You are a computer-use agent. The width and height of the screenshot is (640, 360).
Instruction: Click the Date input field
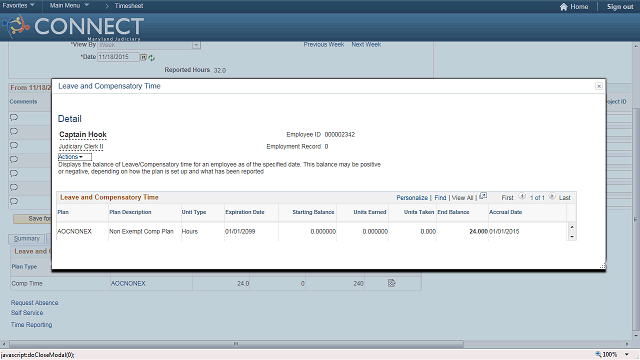[118, 57]
